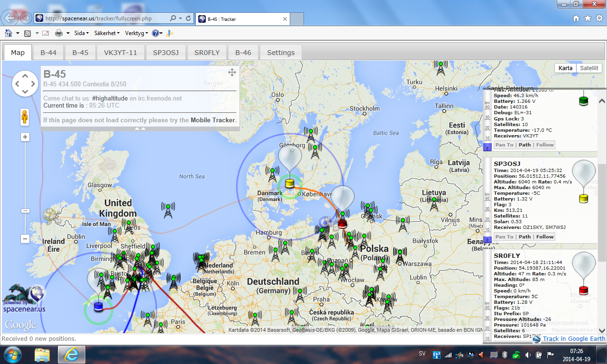This screenshot has width=607, height=364.
Task: Click Follow for SP3OSJ
Action: pyautogui.click(x=545, y=237)
